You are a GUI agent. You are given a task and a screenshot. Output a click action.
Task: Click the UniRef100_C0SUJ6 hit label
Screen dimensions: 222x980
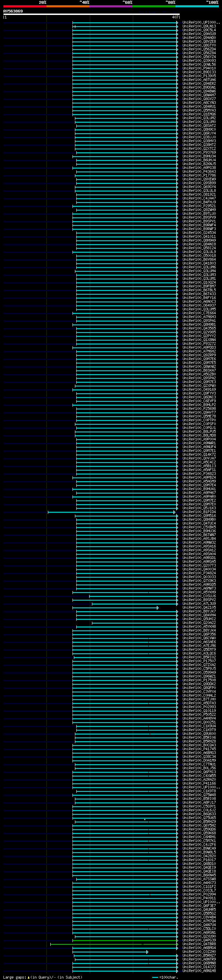[x=199, y=596]
